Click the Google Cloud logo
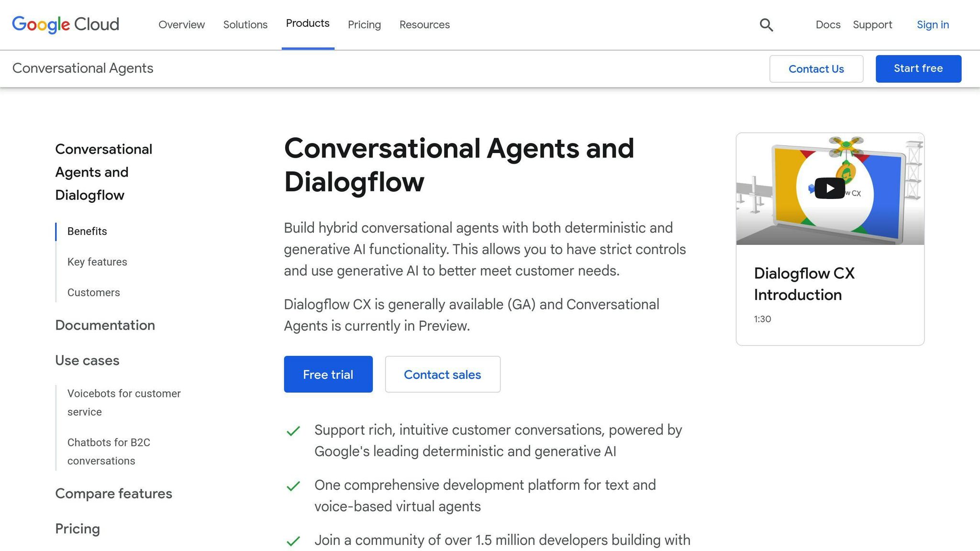 click(x=65, y=24)
